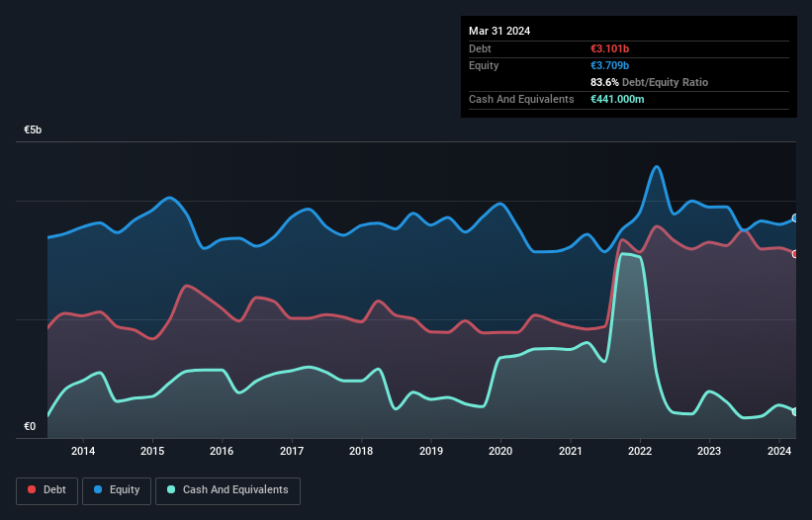Toggle the Equity series legend button

click(x=117, y=490)
